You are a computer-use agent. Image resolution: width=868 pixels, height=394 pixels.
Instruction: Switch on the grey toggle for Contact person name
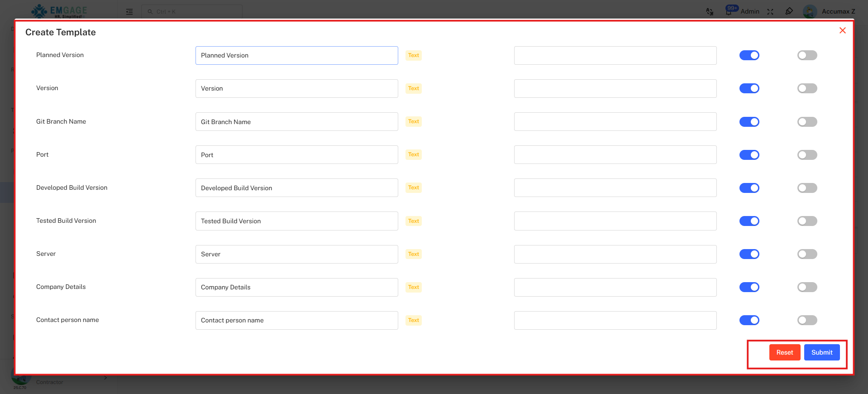807,320
